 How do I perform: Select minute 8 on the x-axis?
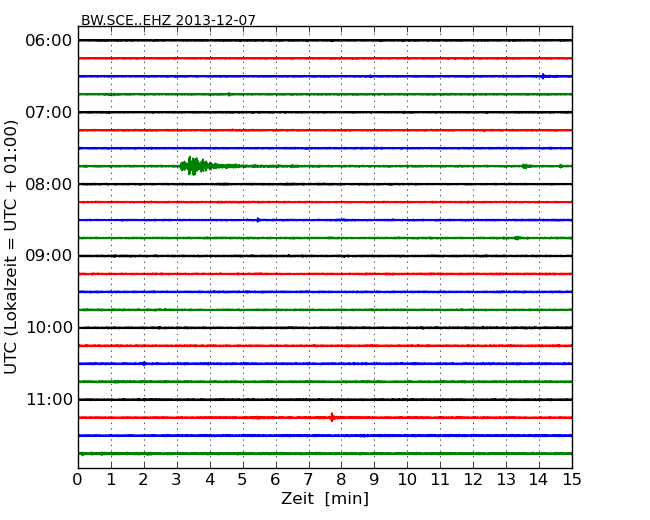point(341,479)
